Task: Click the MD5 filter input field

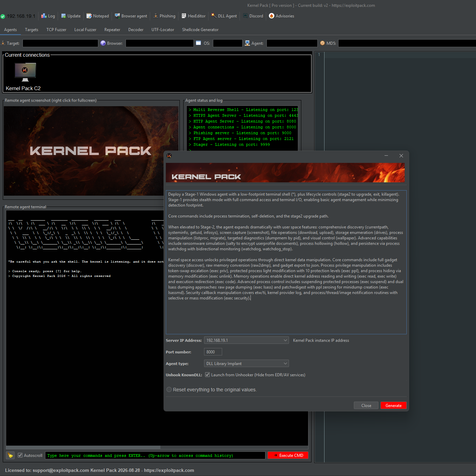Action: click(407, 43)
